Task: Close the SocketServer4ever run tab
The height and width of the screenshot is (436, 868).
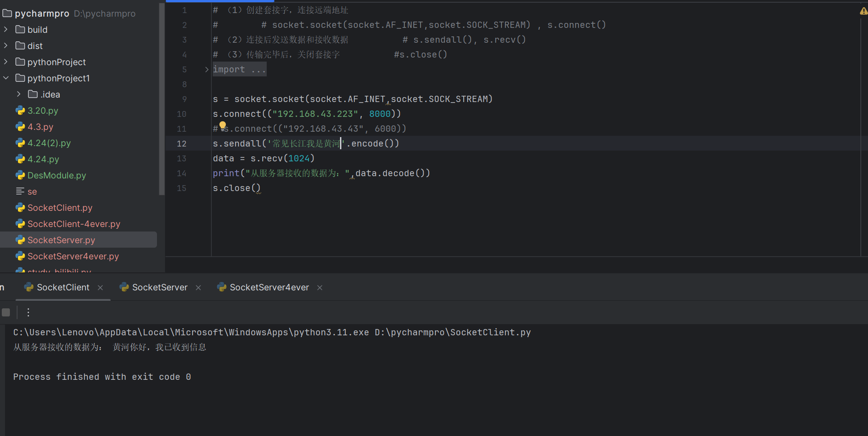Action: (320, 288)
